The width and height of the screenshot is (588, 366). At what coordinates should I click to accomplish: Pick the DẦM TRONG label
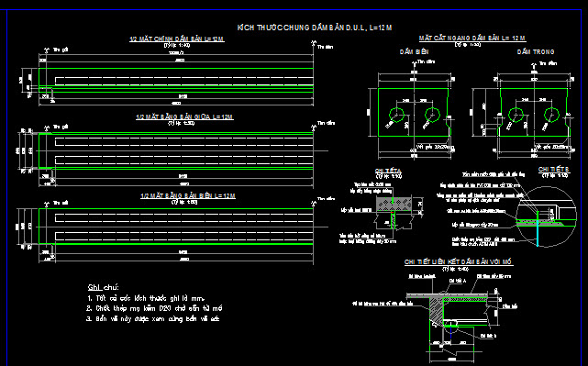536,51
